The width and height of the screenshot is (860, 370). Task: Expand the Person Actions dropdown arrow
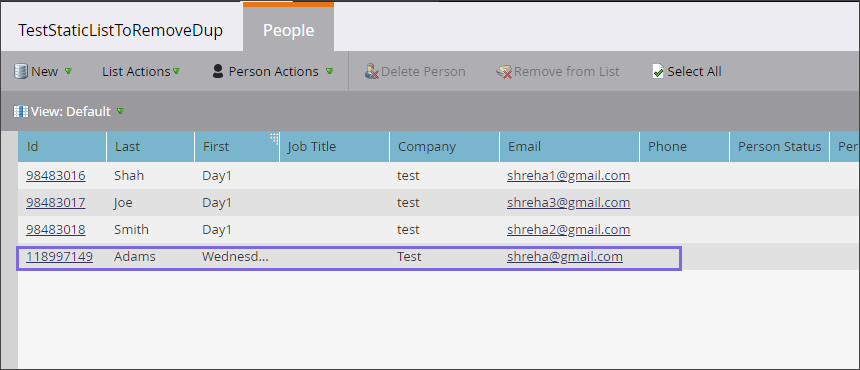click(329, 71)
